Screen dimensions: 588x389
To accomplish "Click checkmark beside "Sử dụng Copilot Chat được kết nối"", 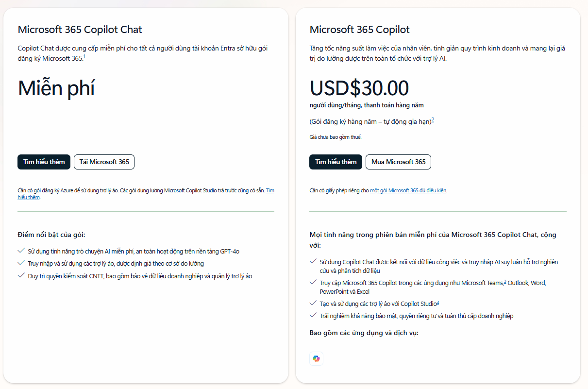I will point(313,261).
